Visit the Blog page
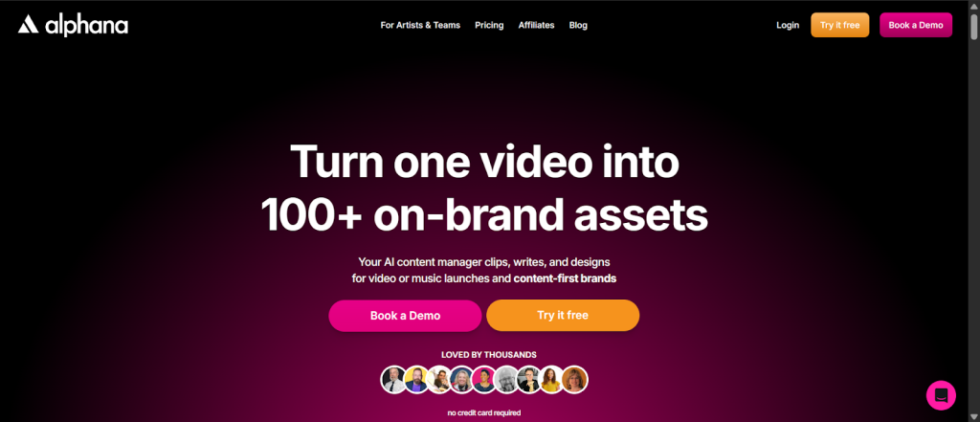This screenshot has width=980, height=422. [x=578, y=25]
